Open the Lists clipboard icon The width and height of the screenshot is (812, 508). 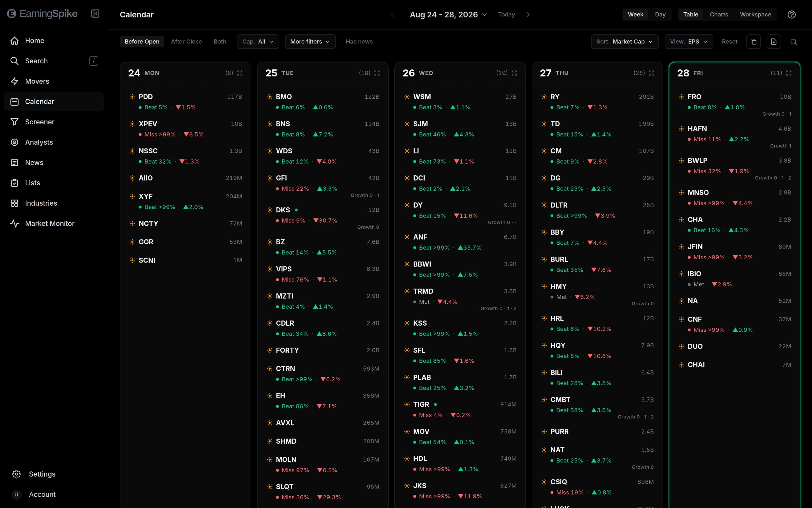[14, 183]
